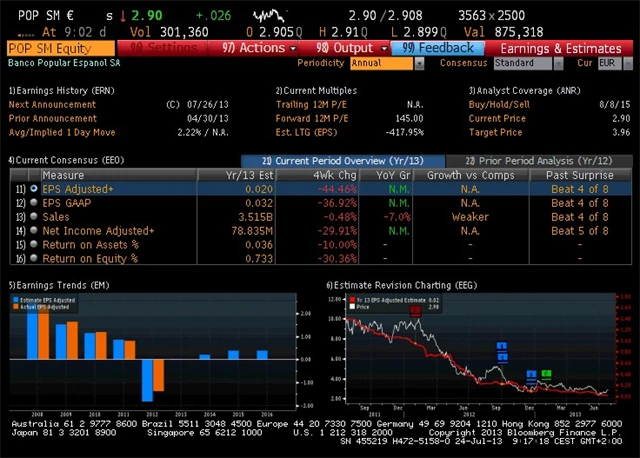This screenshot has height=458, width=640.
Task: Select the EPS GAAP radio button
Action: click(x=34, y=201)
